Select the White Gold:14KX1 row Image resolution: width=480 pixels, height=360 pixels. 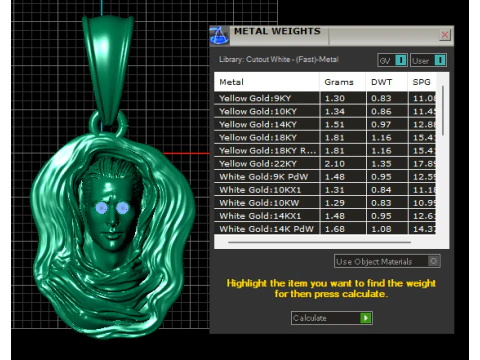[x=325, y=216]
